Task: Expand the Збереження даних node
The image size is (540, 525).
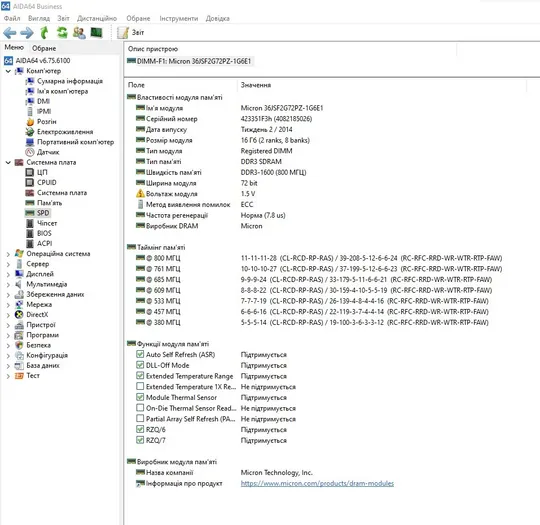Action: pos(8,295)
